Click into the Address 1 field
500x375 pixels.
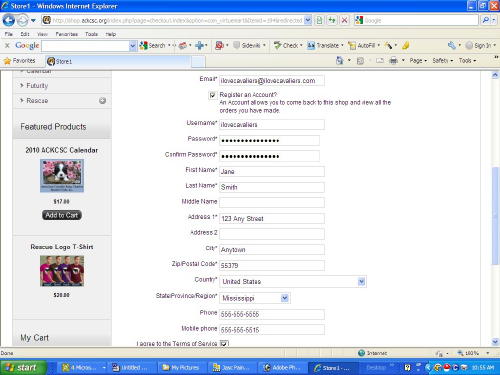pyautogui.click(x=272, y=219)
